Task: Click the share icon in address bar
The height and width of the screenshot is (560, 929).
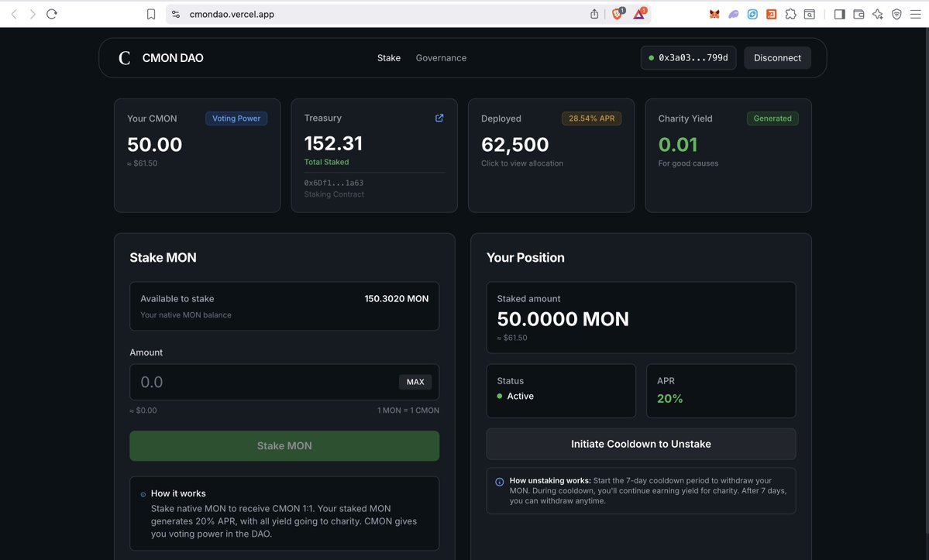Action: point(594,14)
